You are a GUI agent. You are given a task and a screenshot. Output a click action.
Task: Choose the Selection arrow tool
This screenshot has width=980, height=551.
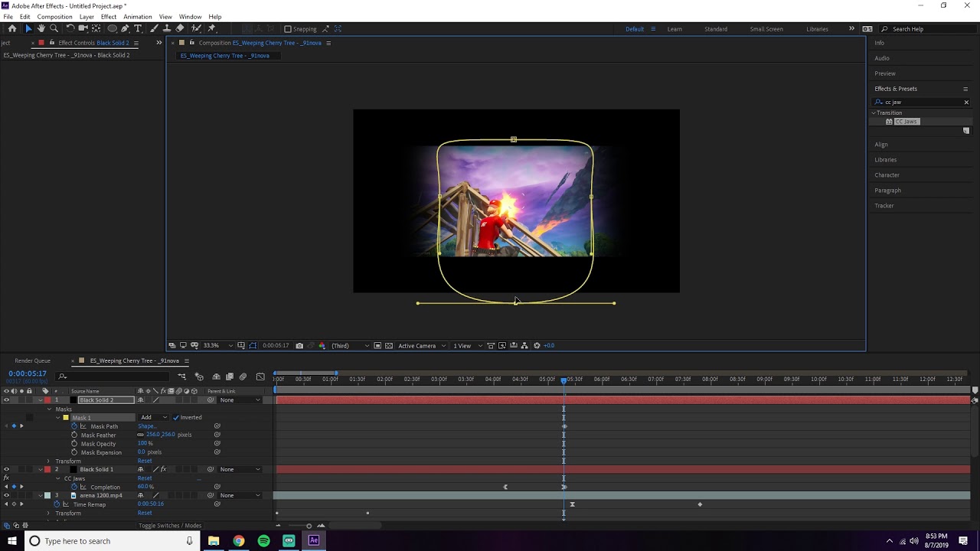28,29
